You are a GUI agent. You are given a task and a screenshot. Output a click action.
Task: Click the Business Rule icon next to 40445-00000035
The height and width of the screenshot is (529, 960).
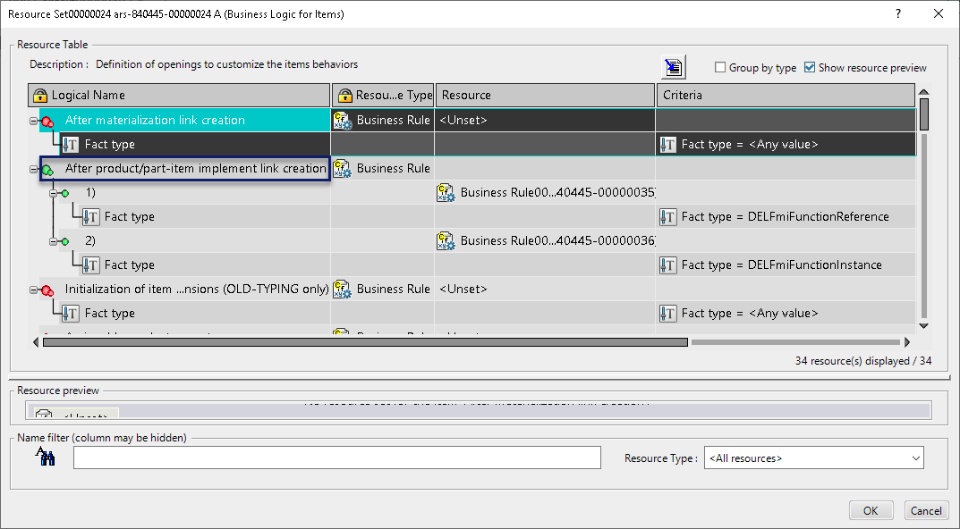(x=446, y=193)
